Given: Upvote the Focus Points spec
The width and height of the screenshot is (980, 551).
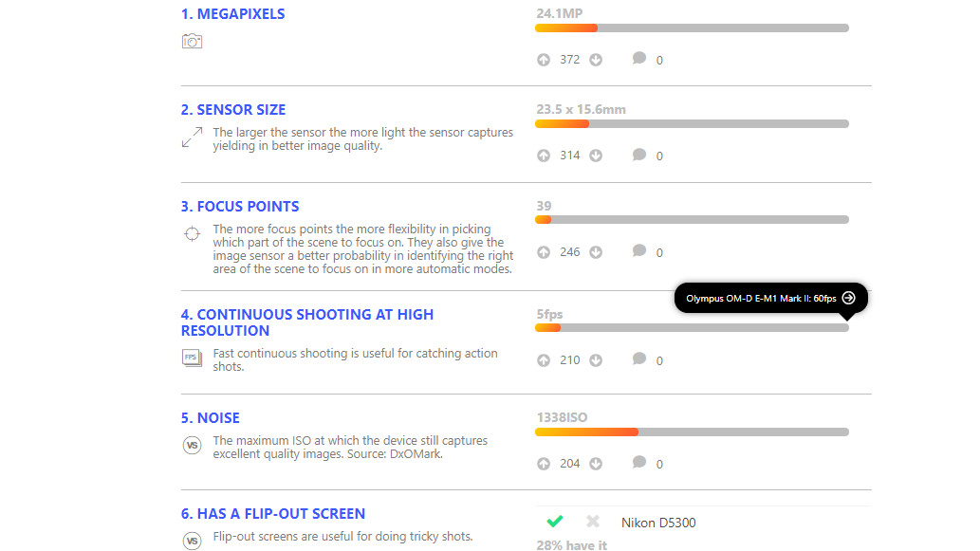Looking at the screenshot, I should click(544, 252).
